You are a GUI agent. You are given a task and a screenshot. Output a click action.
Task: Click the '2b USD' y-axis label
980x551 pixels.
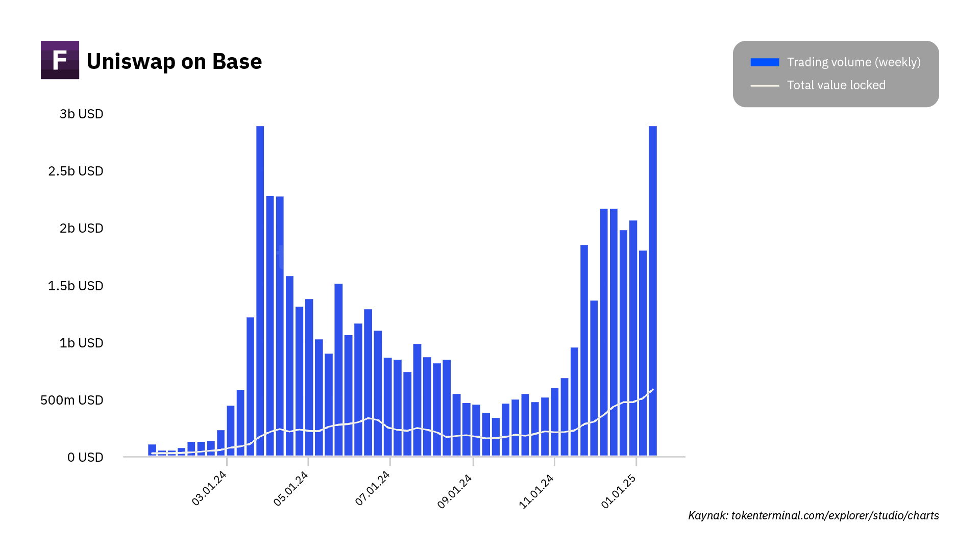click(82, 228)
